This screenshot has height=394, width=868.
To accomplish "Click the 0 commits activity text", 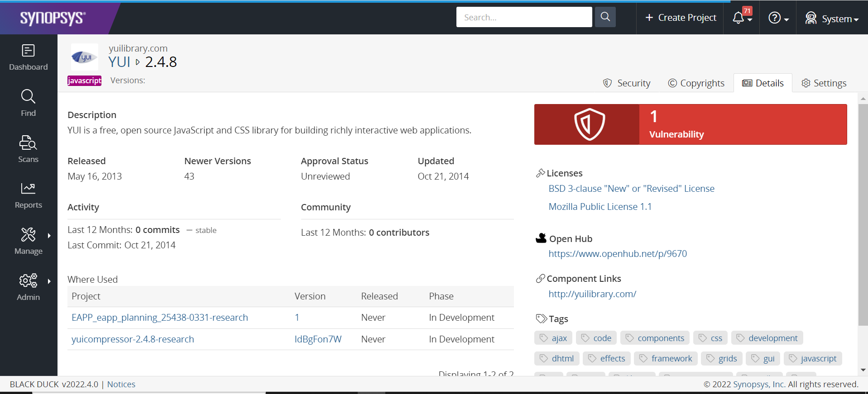I will pyautogui.click(x=158, y=230).
